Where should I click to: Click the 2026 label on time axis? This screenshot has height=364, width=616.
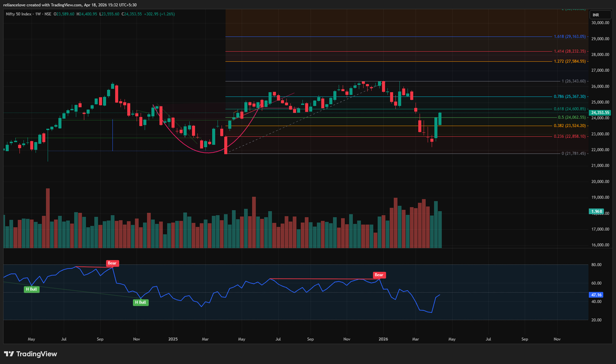pyautogui.click(x=383, y=339)
